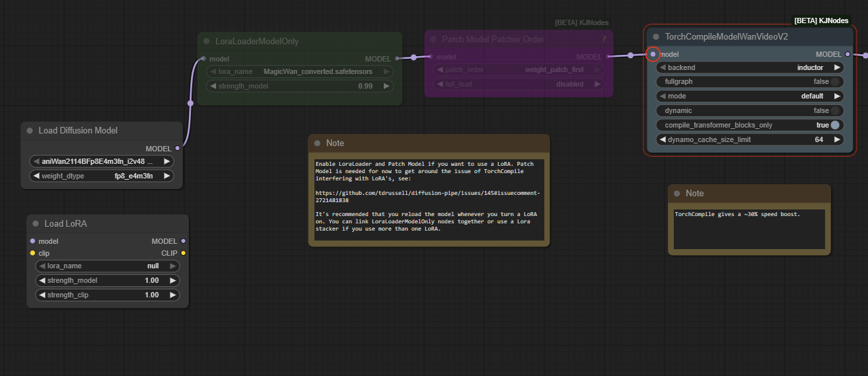Viewport: 868px width, 376px height.
Task: Increase Load LoRA strength_clip value
Action: point(173,295)
